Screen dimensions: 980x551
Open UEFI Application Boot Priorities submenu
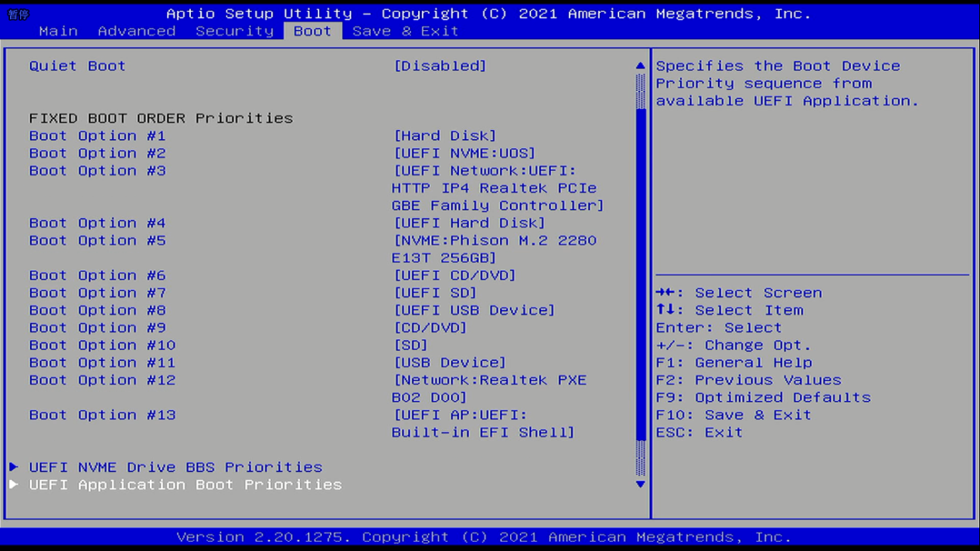click(185, 485)
